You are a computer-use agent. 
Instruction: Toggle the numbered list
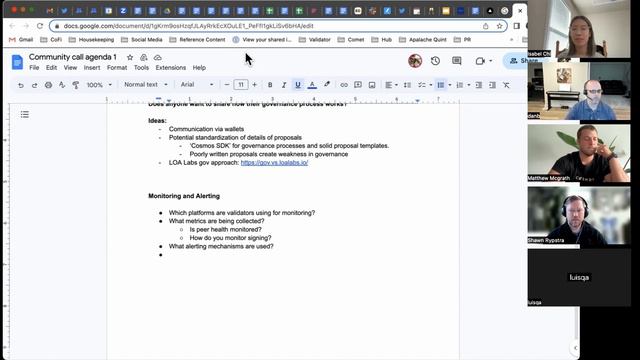460,85
